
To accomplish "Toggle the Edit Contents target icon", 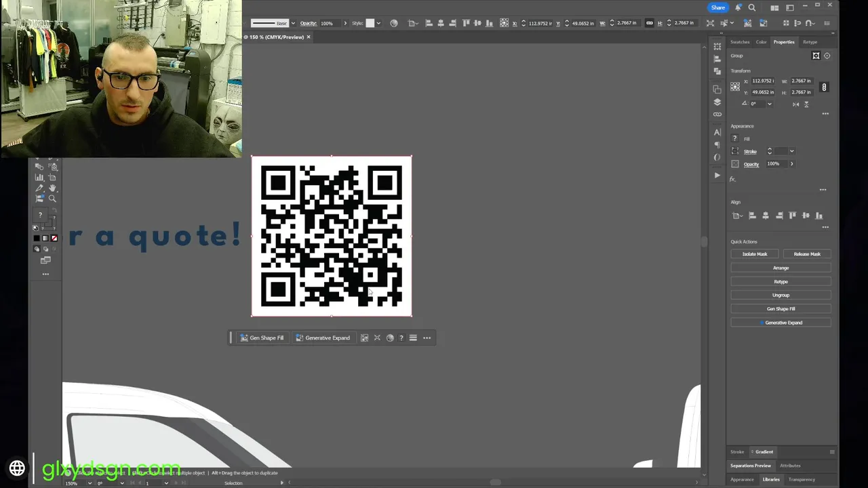I will click(827, 56).
